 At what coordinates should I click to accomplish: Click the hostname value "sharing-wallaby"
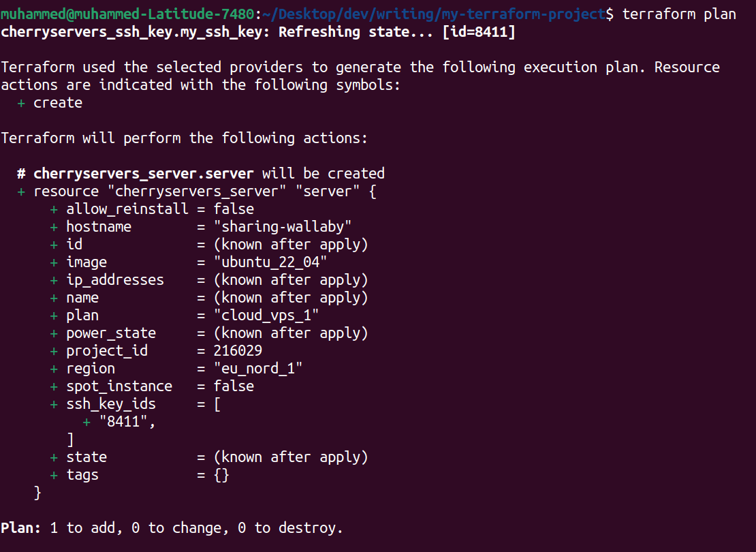click(283, 226)
